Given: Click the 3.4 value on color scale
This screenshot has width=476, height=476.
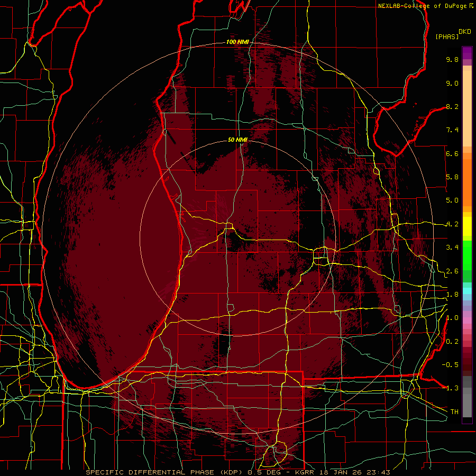Looking at the screenshot, I should (452, 248).
